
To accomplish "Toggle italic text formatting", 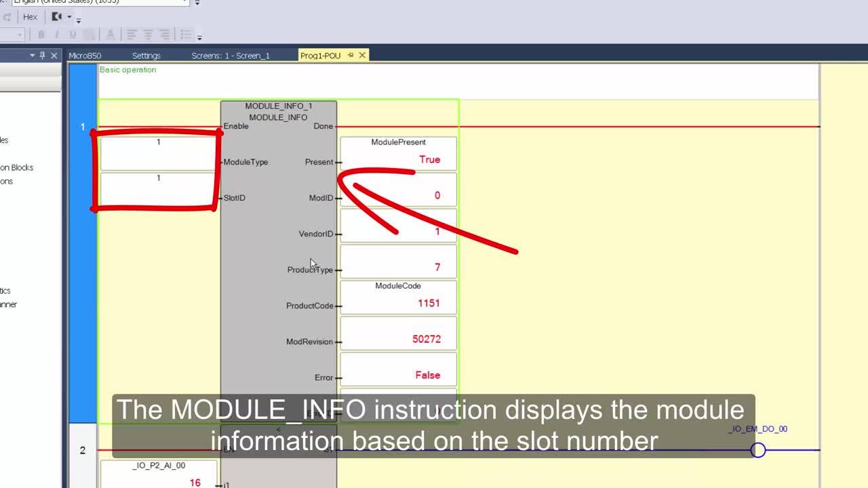I will click(x=56, y=35).
